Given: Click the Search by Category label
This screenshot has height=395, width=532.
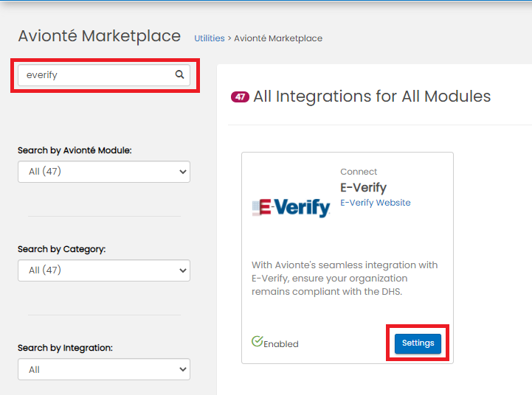Looking at the screenshot, I should pos(62,249).
